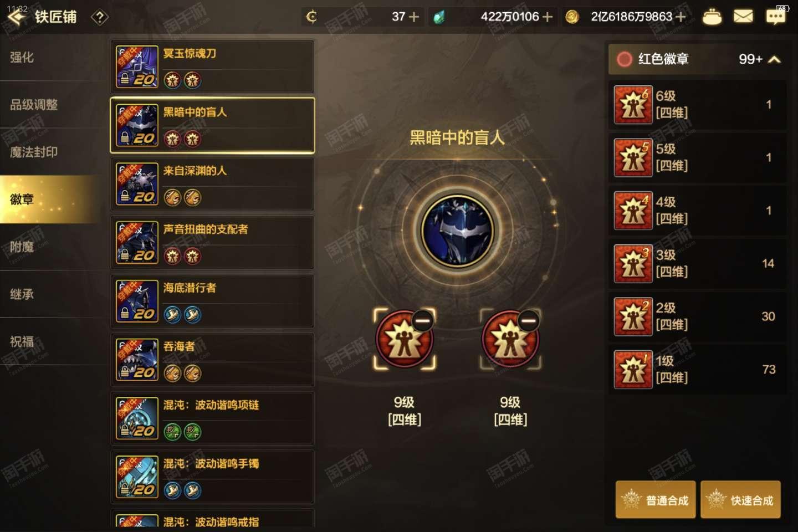Select the level 3 red emblem
The height and width of the screenshot is (532, 798).
point(698,263)
